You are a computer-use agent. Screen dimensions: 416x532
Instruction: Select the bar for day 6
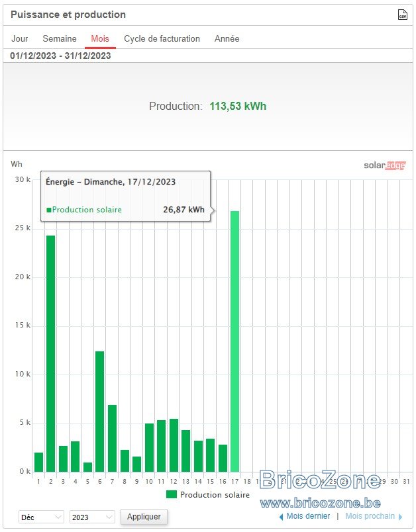tap(99, 412)
